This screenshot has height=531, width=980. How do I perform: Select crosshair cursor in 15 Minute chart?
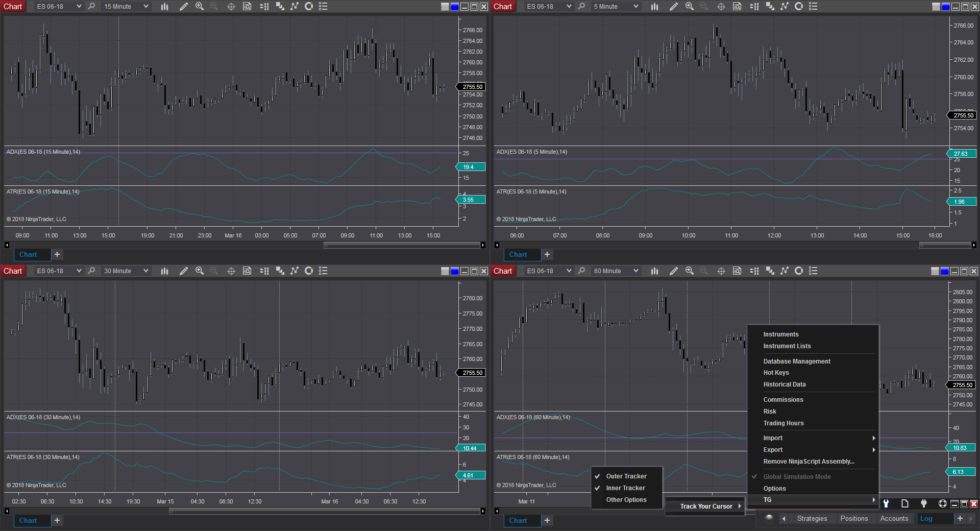(231, 6)
